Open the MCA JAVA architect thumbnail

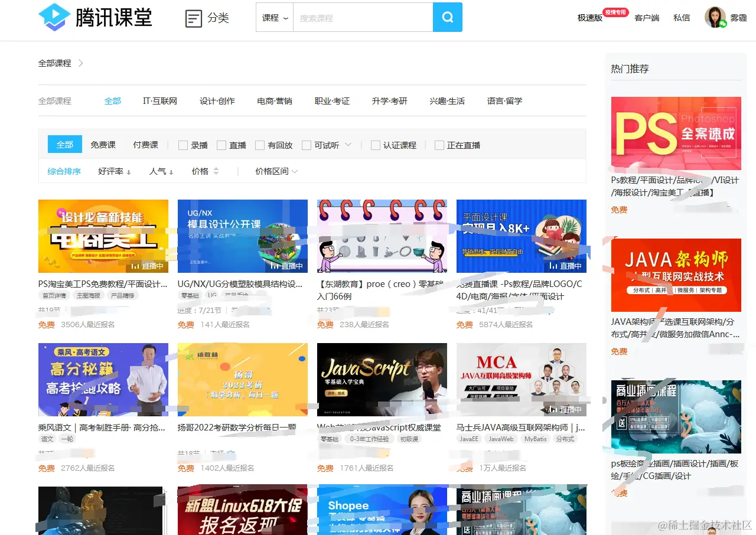[x=522, y=380]
